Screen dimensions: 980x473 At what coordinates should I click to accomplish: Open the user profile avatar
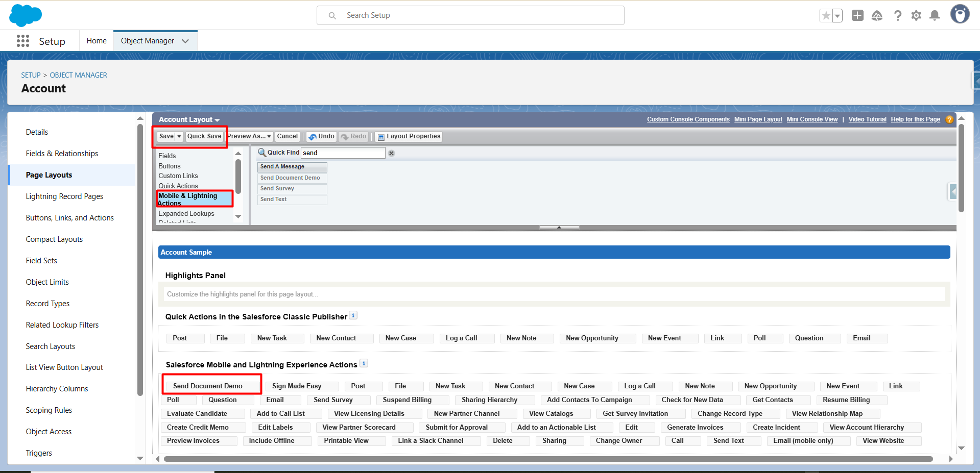[x=960, y=14]
